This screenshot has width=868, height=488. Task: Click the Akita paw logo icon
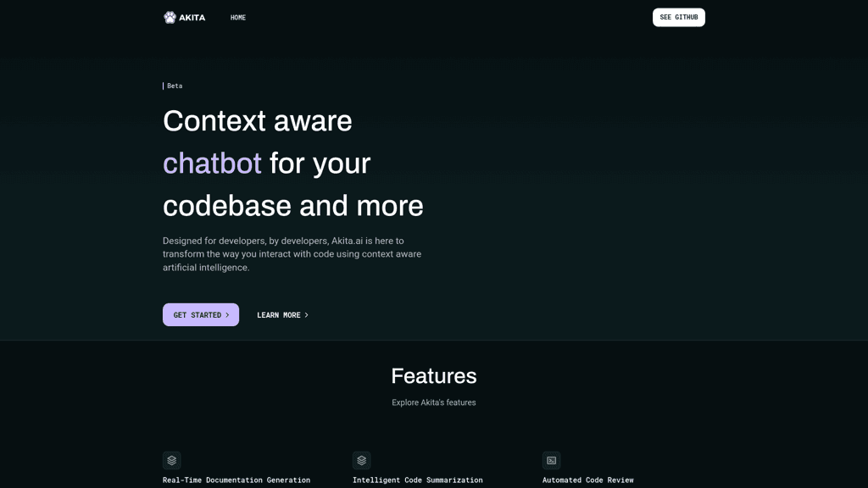170,18
